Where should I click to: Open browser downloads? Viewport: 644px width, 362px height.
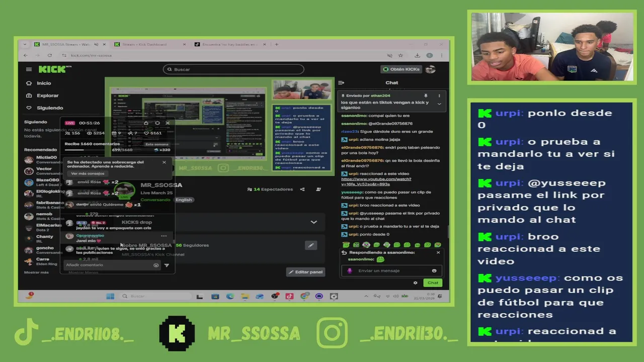point(418,55)
